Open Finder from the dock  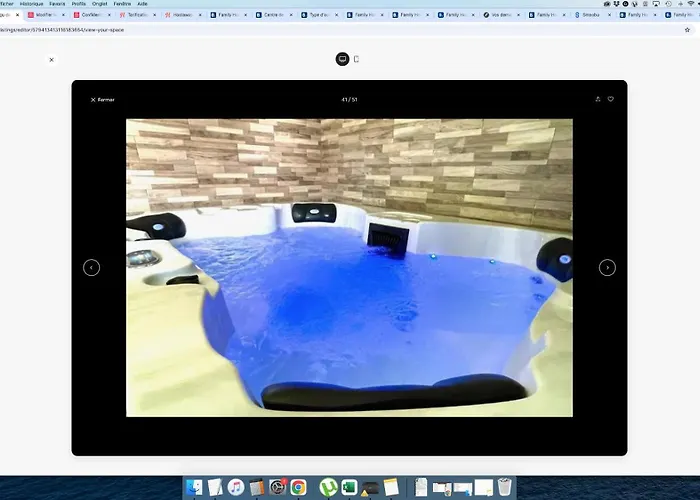pyautogui.click(x=194, y=487)
